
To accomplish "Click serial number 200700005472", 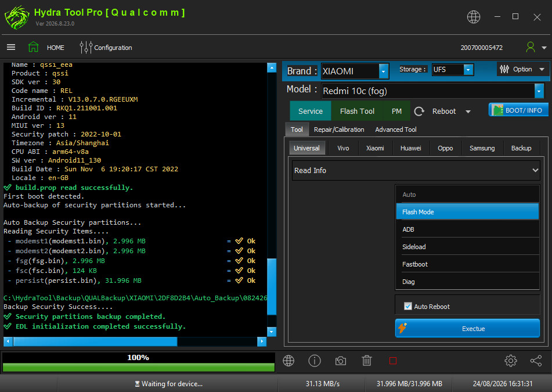I will pyautogui.click(x=481, y=48).
